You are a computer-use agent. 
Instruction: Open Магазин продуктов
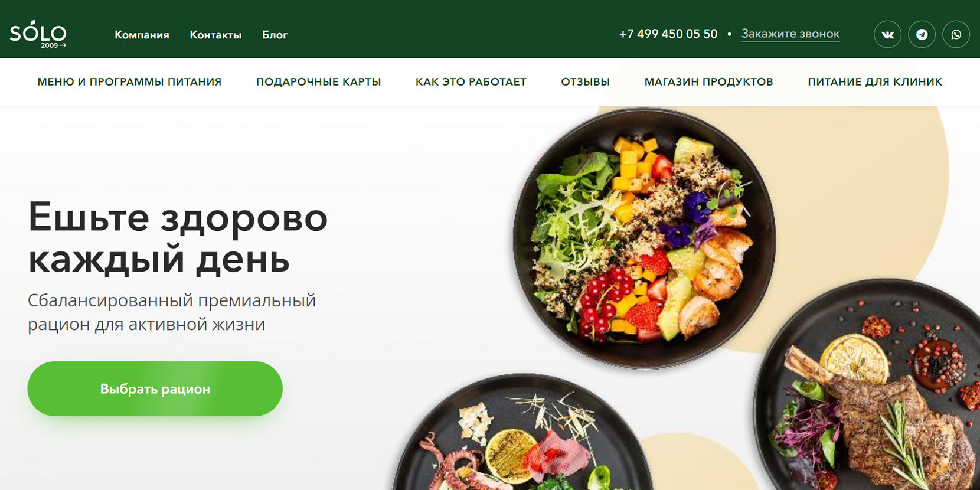[x=709, y=82]
